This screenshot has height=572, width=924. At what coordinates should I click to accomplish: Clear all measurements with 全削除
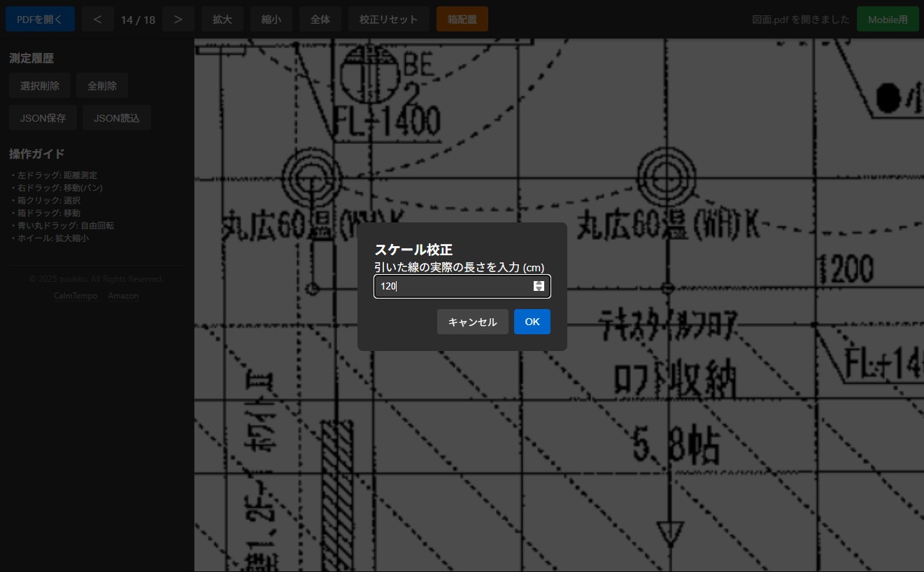click(x=102, y=86)
